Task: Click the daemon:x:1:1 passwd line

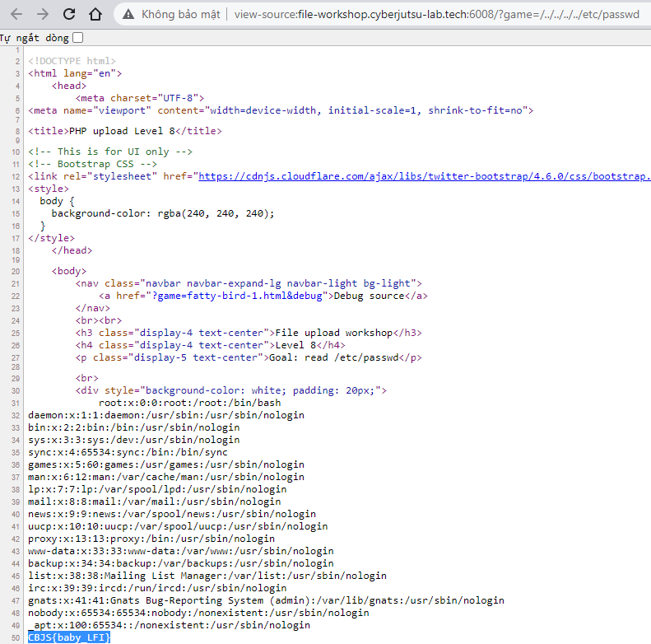Action: tap(166, 415)
